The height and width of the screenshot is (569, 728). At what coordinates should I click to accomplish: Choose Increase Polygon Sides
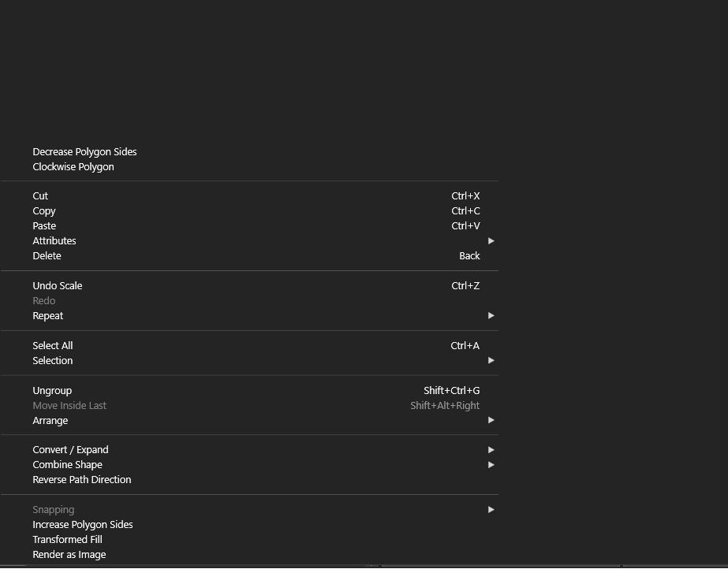[x=83, y=525]
